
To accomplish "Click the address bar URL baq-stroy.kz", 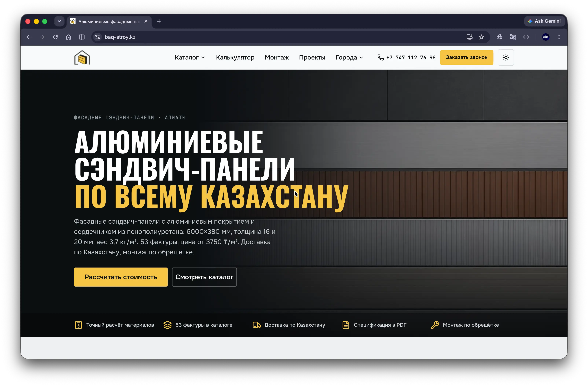I will coord(120,37).
